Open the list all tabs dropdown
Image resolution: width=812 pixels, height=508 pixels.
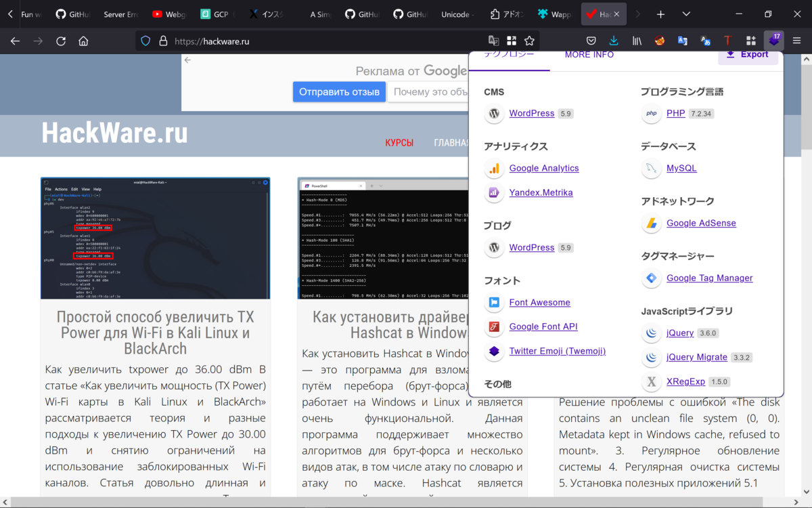tap(687, 14)
